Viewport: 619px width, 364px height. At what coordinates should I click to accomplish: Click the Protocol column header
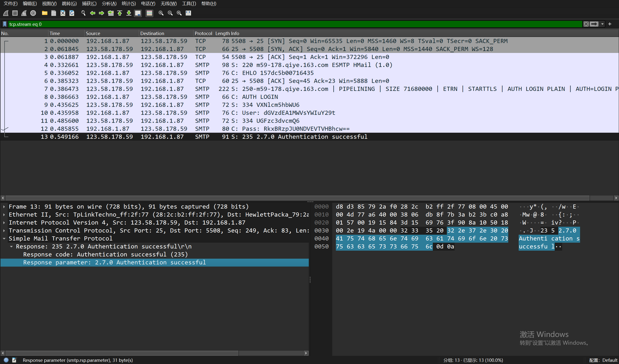coord(203,33)
